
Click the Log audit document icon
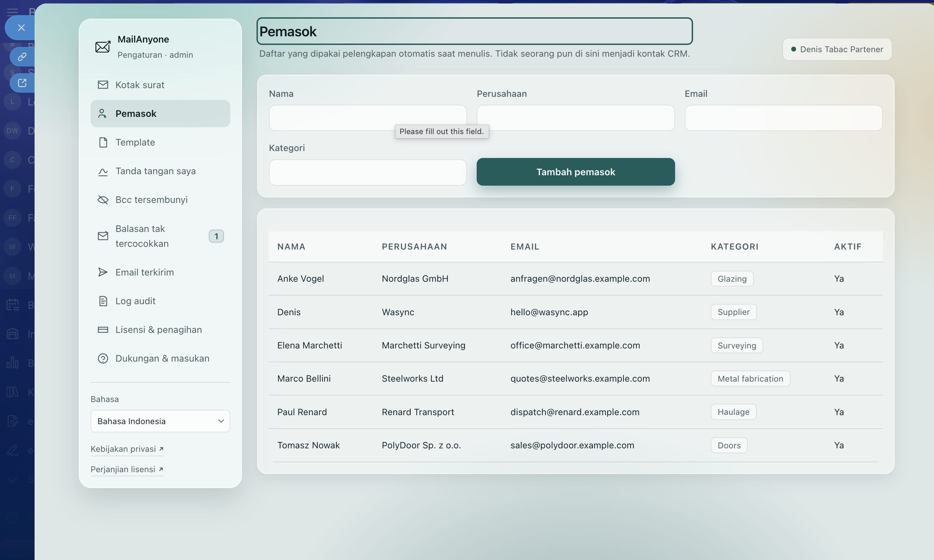[x=103, y=301]
